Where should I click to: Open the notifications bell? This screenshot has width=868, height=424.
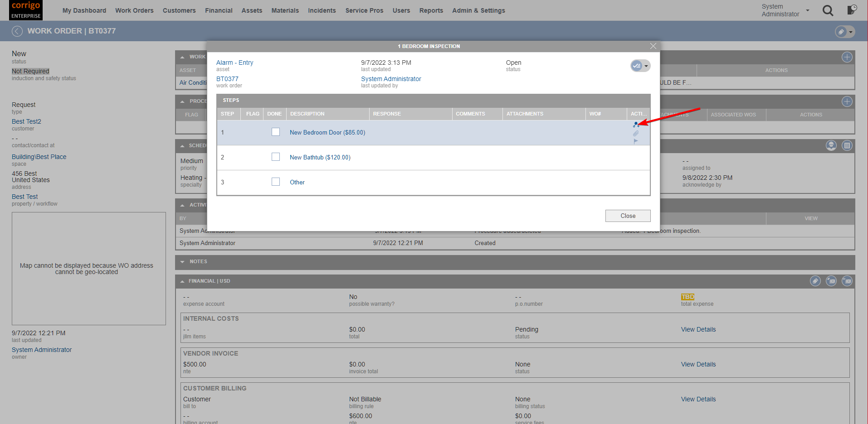(851, 10)
